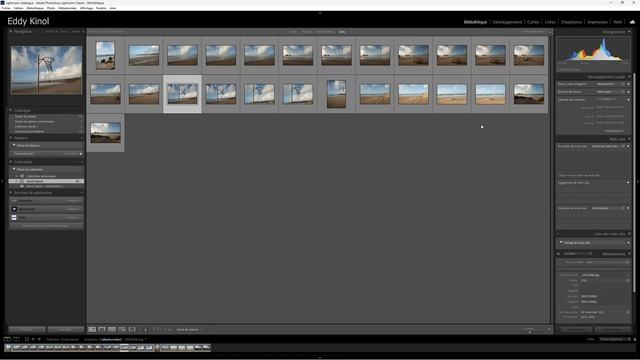Click the Flickr publish service icon
640x360 pixels.
14,218
